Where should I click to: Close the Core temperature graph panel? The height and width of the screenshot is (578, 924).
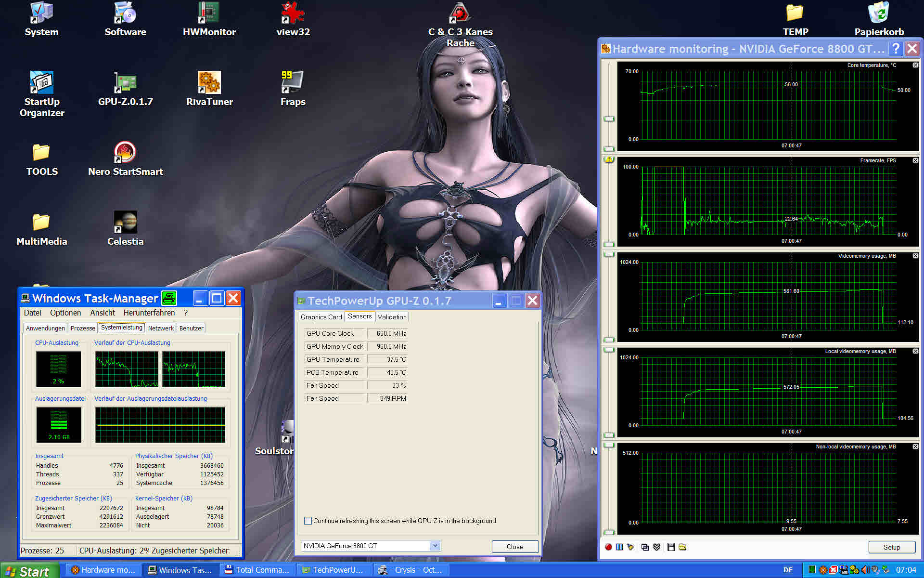pyautogui.click(x=915, y=65)
